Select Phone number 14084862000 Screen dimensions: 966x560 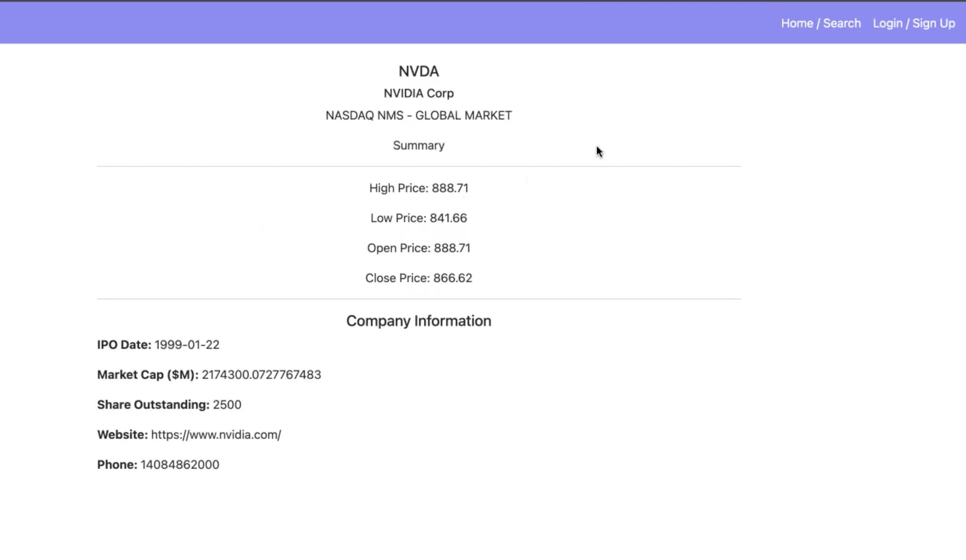coord(180,465)
